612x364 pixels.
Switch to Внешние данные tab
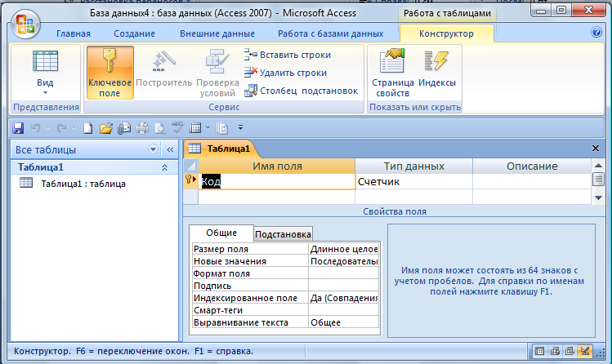pyautogui.click(x=217, y=34)
